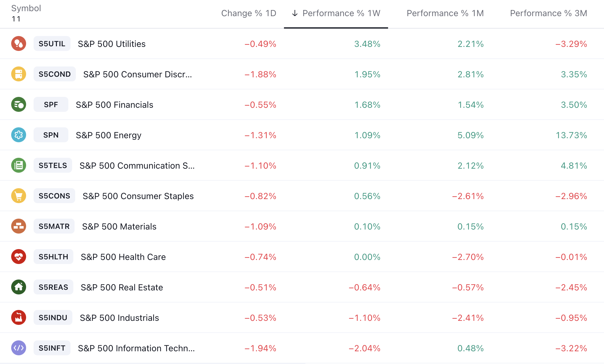This screenshot has width=604, height=364.
Task: Toggle sort arrow on Performance % 1W
Action: point(295,13)
